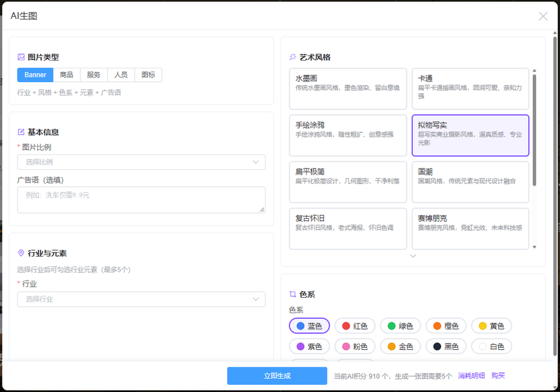The height and width of the screenshot is (392, 560).
Task: Open the 消耗明细 link
Action: (471, 376)
